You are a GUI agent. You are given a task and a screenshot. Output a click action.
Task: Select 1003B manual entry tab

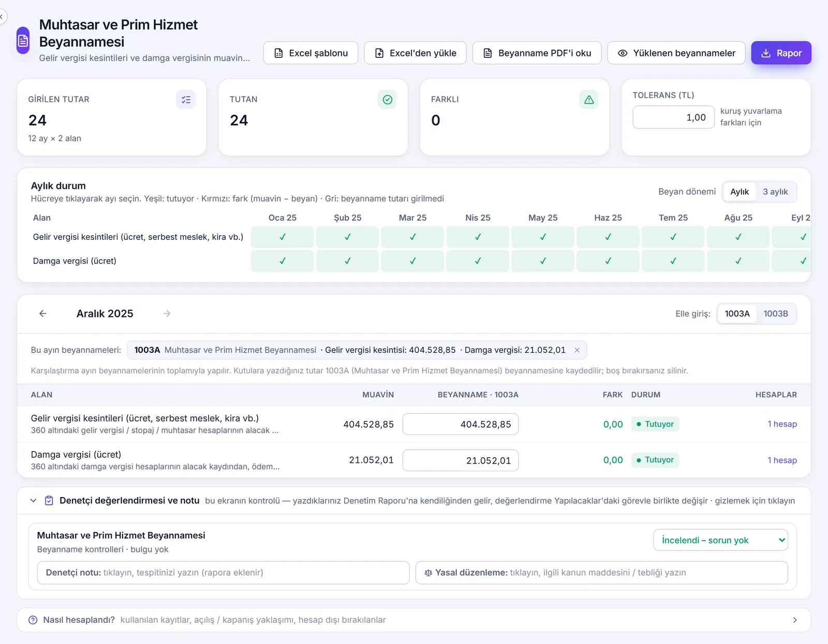click(776, 314)
